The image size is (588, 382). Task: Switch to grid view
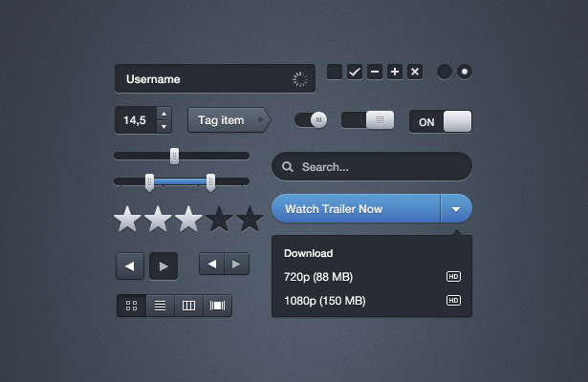tap(131, 306)
